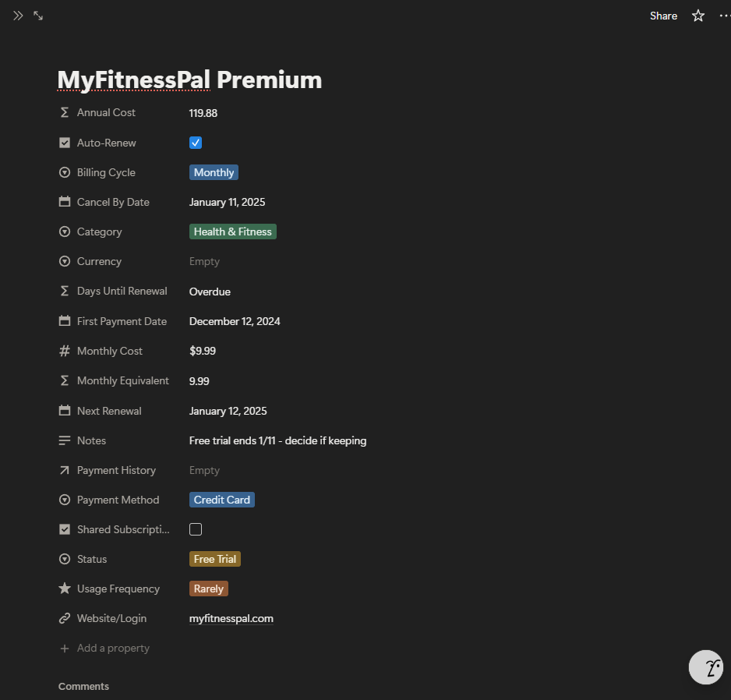Click the plus icon for Add a property
Screen dimensions: 731x700
point(65,649)
